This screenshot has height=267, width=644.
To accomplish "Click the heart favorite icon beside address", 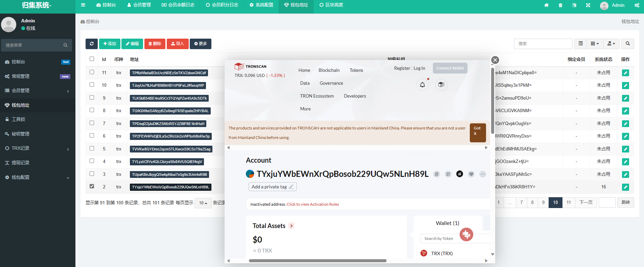I will [x=471, y=174].
